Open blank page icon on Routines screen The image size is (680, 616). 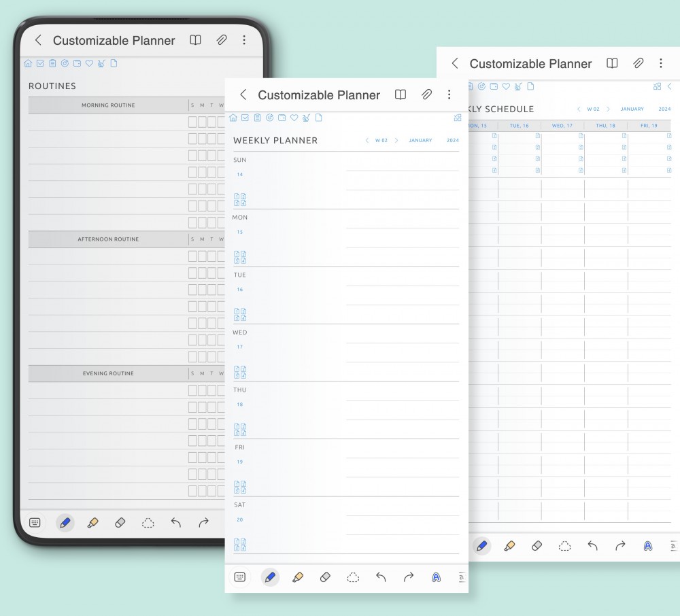[x=114, y=63]
